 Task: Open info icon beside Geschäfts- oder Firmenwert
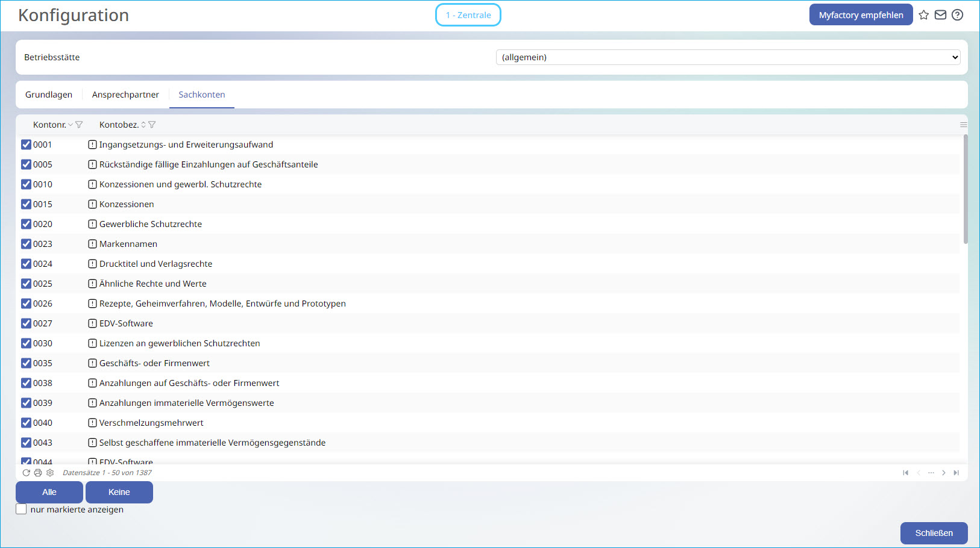[92, 363]
